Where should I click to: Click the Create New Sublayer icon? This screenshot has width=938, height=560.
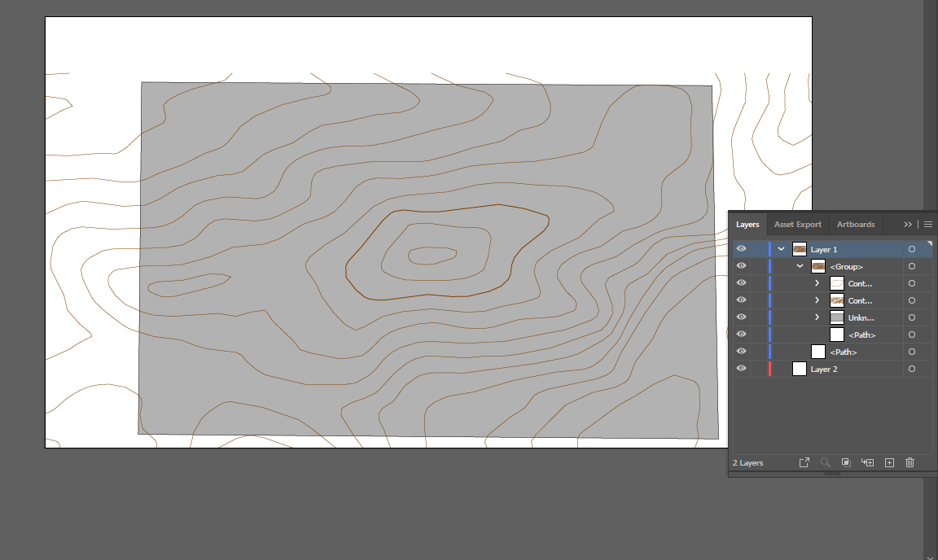(867, 462)
